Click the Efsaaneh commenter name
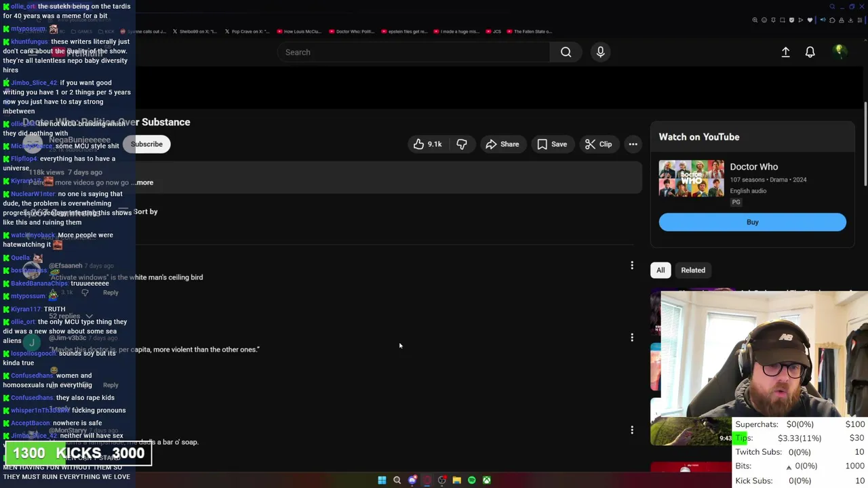Image resolution: width=868 pixels, height=488 pixels. (x=65, y=266)
